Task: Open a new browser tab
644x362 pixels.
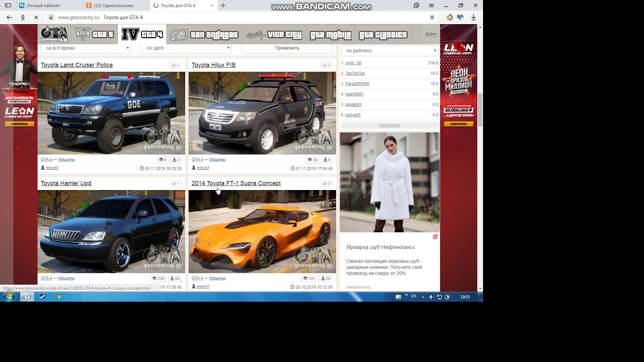Action: (x=223, y=6)
